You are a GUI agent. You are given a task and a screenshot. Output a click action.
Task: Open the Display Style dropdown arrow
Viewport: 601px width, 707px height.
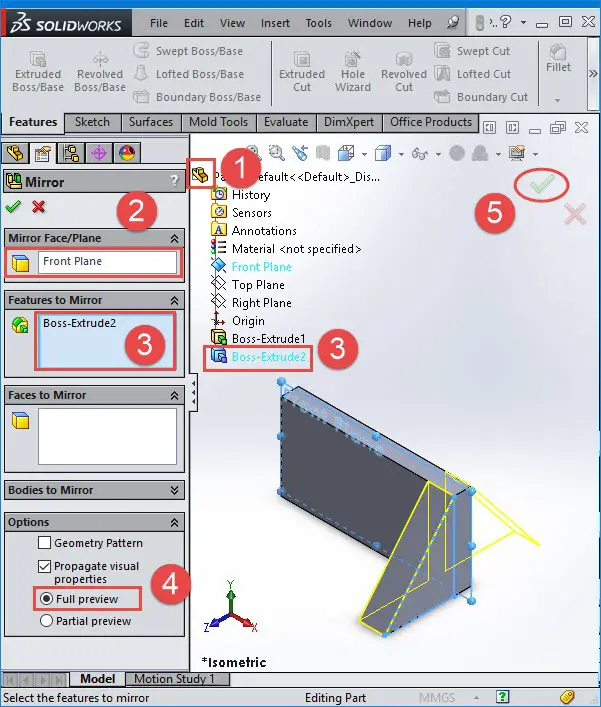401,154
